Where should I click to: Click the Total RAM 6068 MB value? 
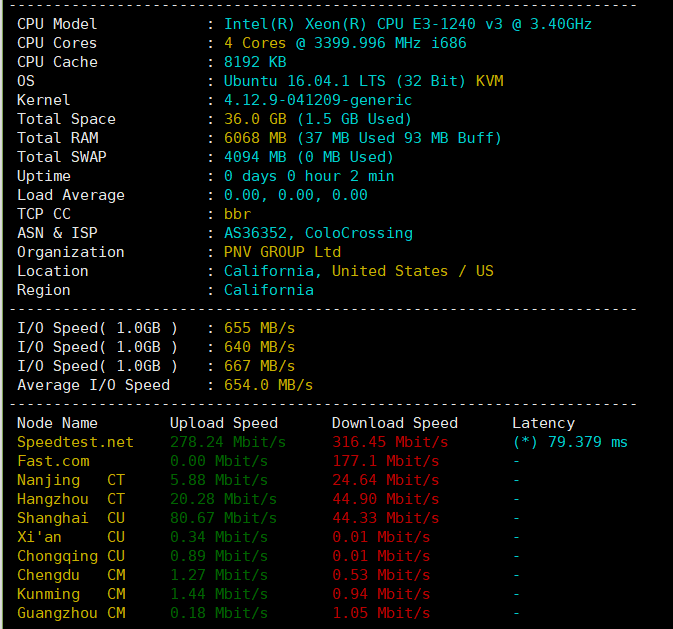pyautogui.click(x=255, y=138)
